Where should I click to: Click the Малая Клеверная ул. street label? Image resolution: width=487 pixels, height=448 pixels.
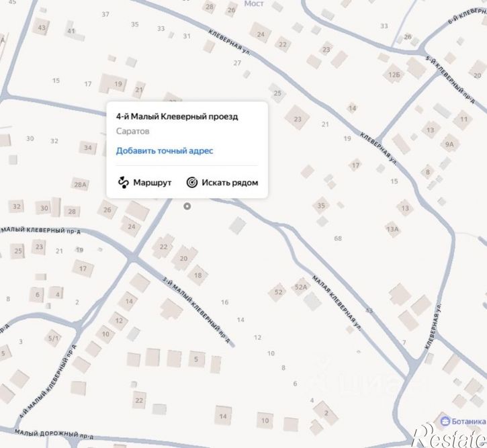pos(336,303)
